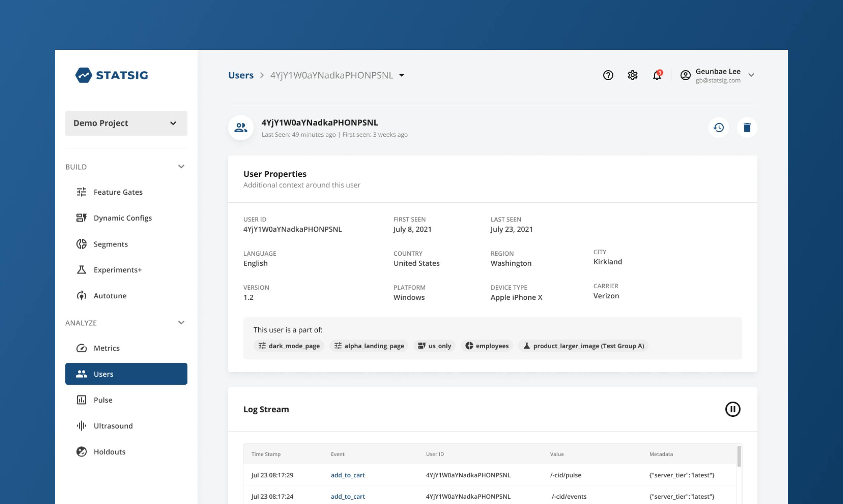Click the account avatar icon
This screenshot has width=843, height=504.
(685, 75)
